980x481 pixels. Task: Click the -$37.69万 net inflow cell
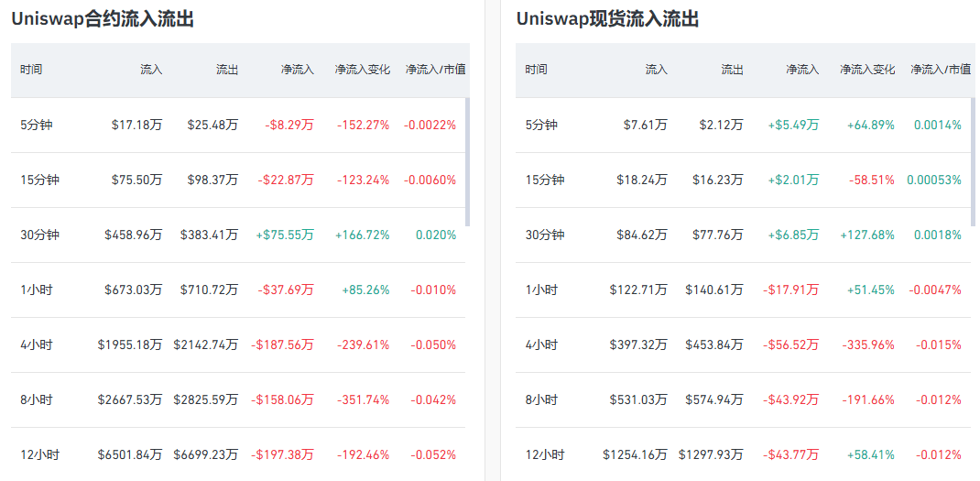coord(287,290)
